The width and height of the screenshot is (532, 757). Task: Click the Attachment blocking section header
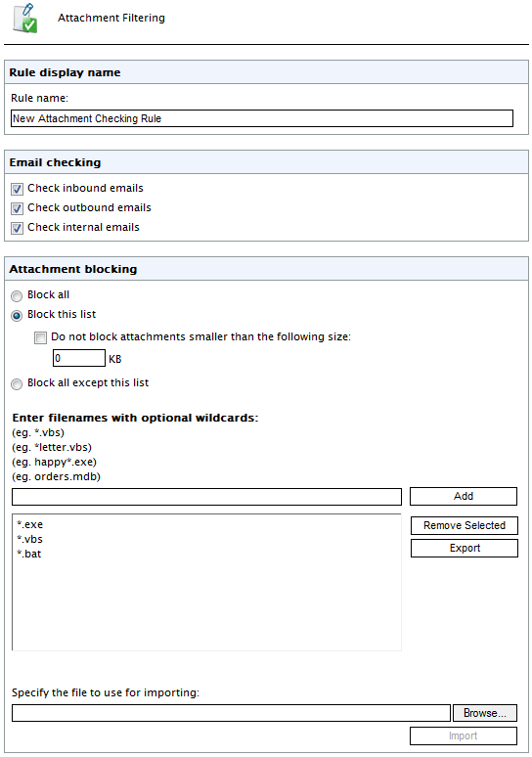click(x=266, y=269)
